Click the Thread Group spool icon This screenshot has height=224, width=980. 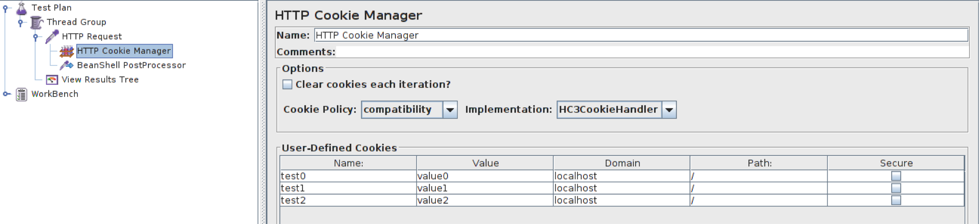[37, 23]
